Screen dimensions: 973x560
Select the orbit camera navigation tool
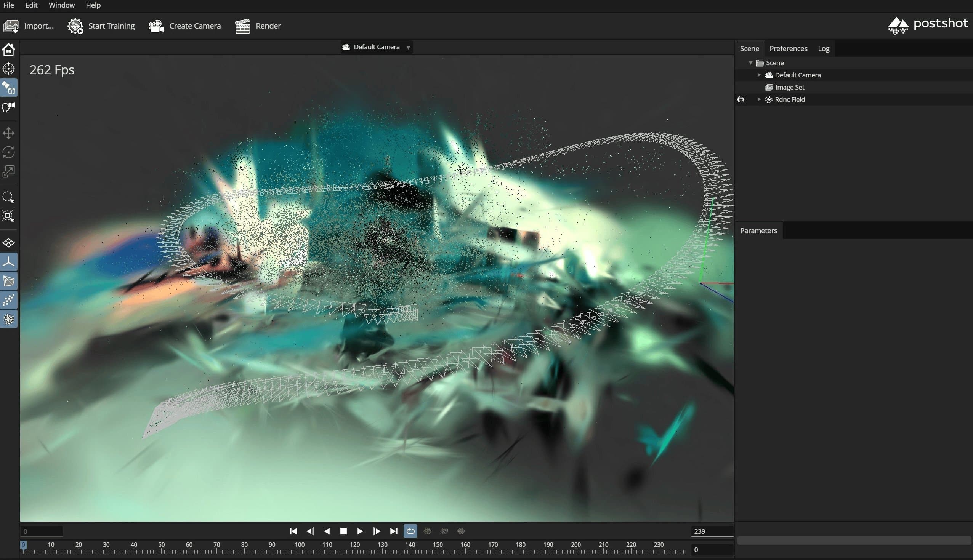(x=8, y=88)
